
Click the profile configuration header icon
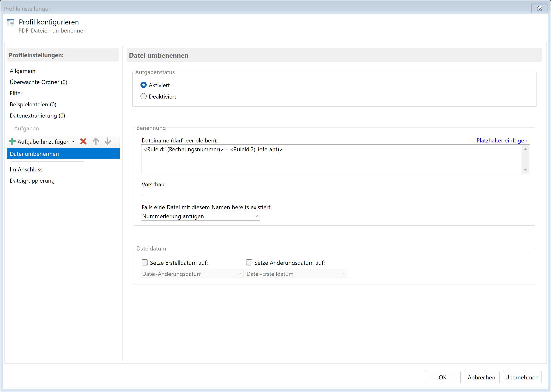pos(10,23)
